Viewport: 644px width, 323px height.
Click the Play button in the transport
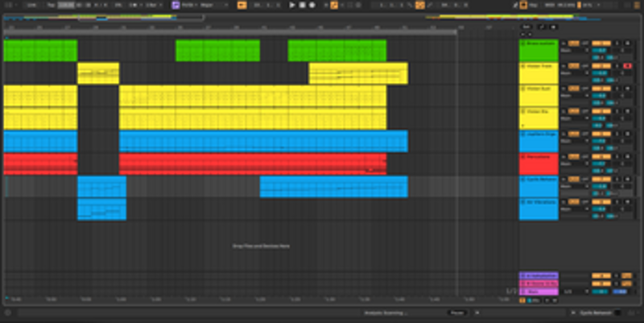click(292, 5)
